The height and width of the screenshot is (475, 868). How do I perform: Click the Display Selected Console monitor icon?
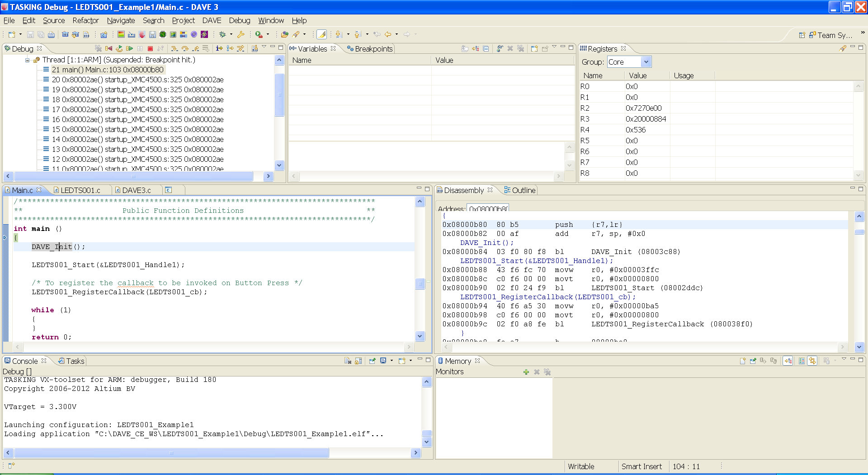(x=383, y=361)
